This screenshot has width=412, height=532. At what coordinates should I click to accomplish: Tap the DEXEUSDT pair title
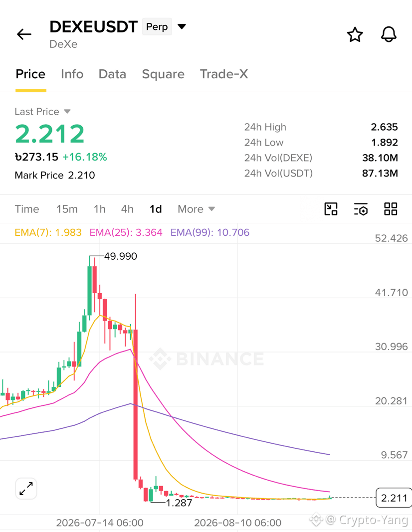coord(93,26)
